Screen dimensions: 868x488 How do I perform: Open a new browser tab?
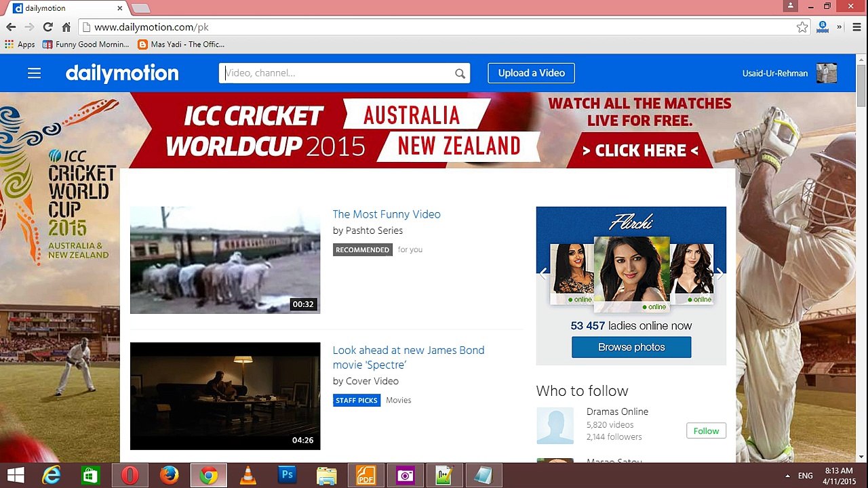pyautogui.click(x=140, y=8)
